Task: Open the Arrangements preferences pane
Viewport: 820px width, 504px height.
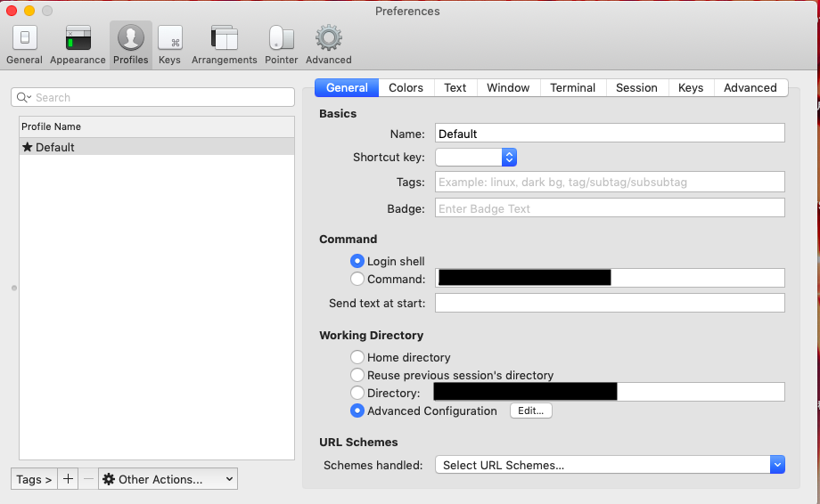Action: [x=224, y=45]
